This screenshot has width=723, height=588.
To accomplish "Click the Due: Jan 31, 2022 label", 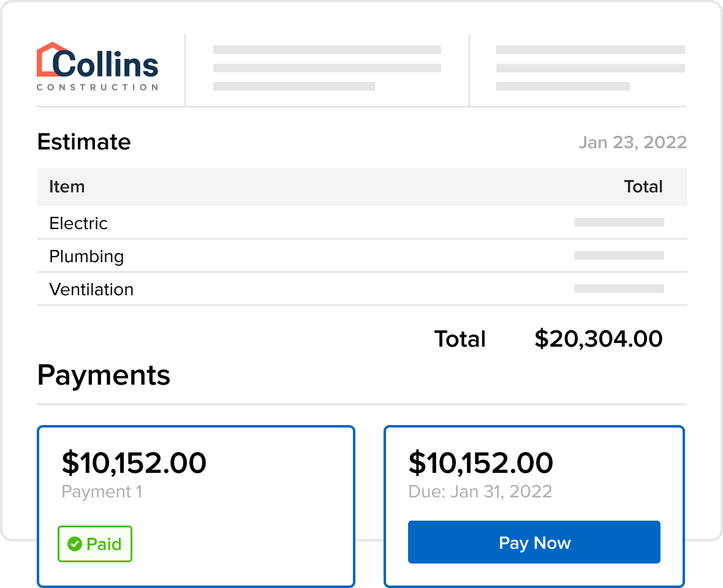I will (480, 491).
